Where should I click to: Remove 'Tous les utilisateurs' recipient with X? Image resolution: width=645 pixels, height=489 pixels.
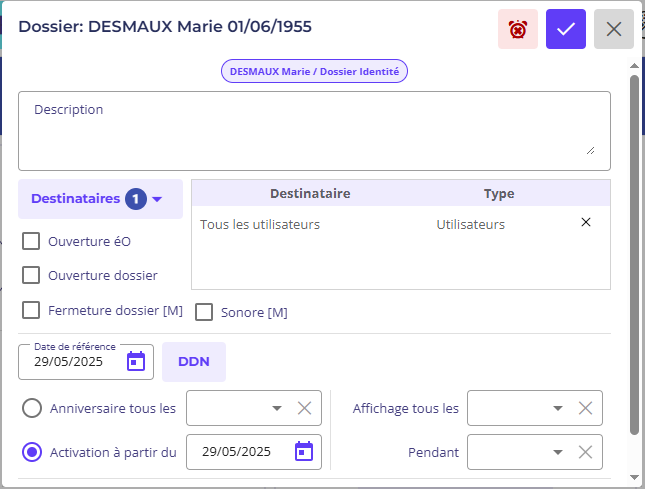pyautogui.click(x=586, y=223)
